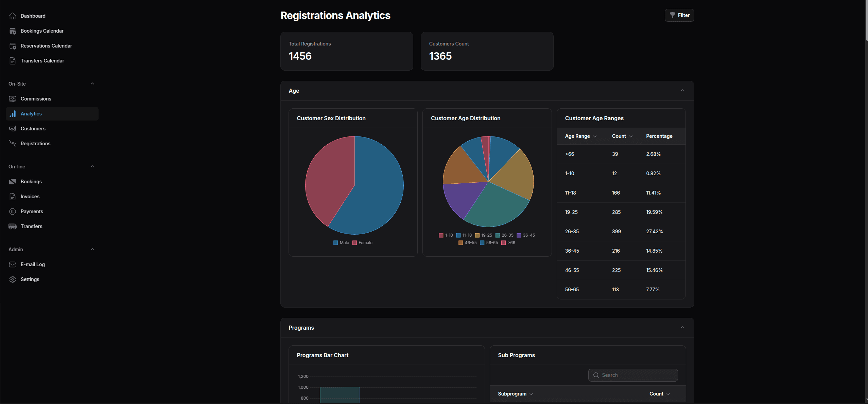868x404 pixels.
Task: Open the E-mail Log envelope icon
Action: 13,264
